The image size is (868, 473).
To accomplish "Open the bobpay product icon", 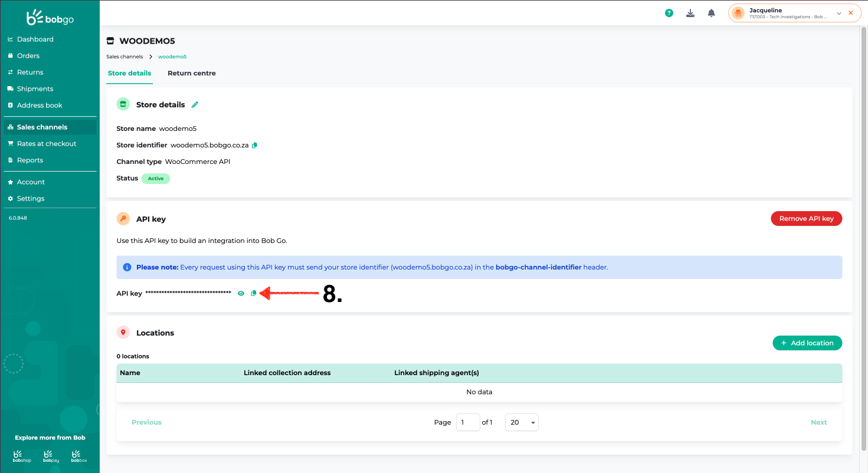I will (x=51, y=456).
